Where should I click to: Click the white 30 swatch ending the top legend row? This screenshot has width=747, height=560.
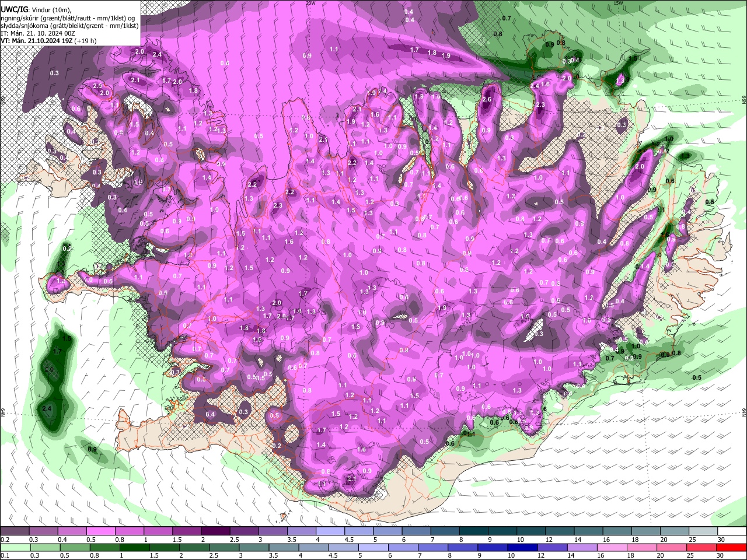click(x=732, y=531)
